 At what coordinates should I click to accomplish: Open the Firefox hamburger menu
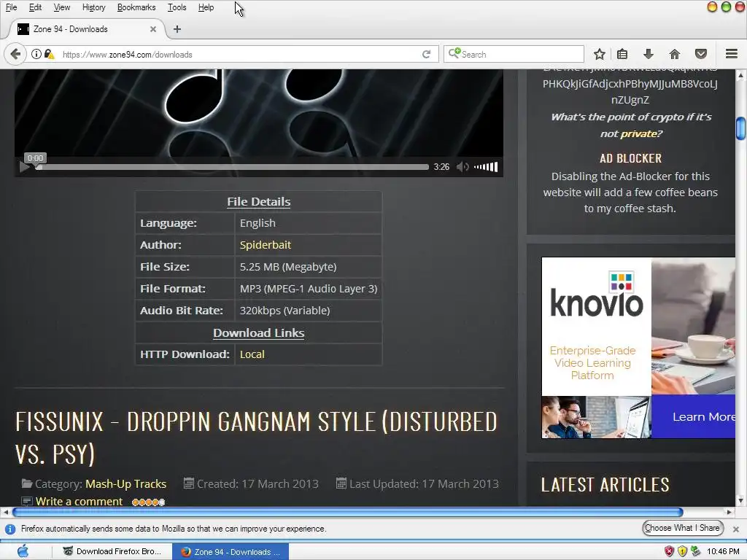tap(732, 54)
